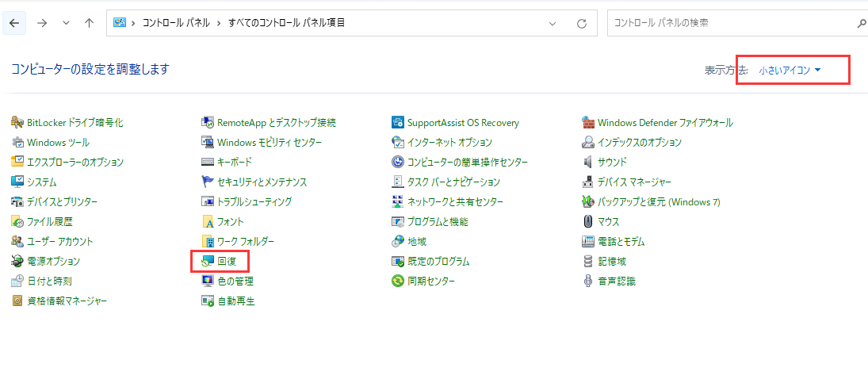Open the サウンド speaker icon
Viewport: 868px width, 383px height.
(x=588, y=162)
